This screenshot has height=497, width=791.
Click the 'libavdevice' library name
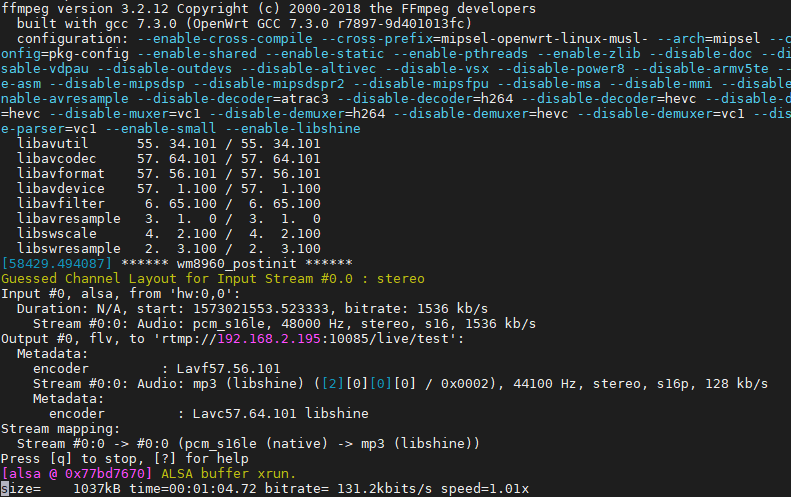61,189
